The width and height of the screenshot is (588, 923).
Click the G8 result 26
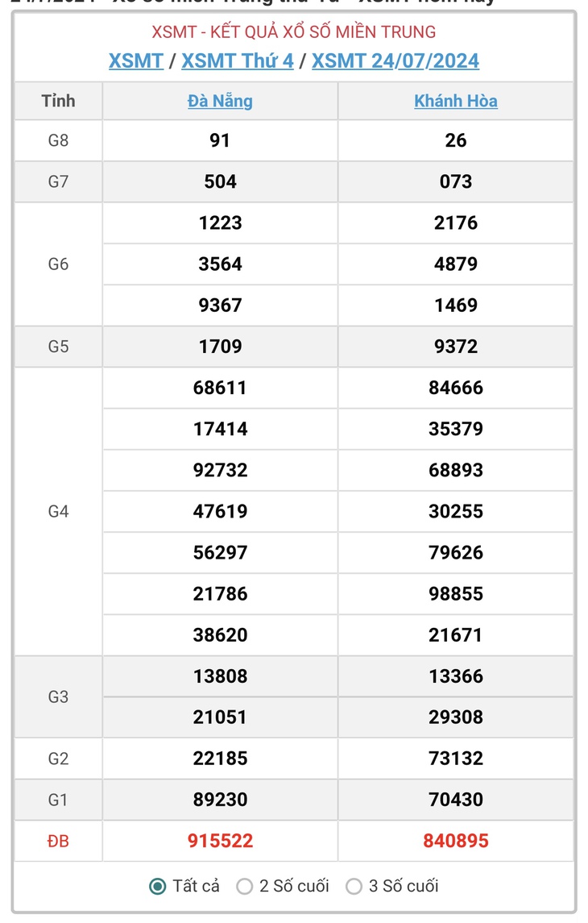[456, 140]
